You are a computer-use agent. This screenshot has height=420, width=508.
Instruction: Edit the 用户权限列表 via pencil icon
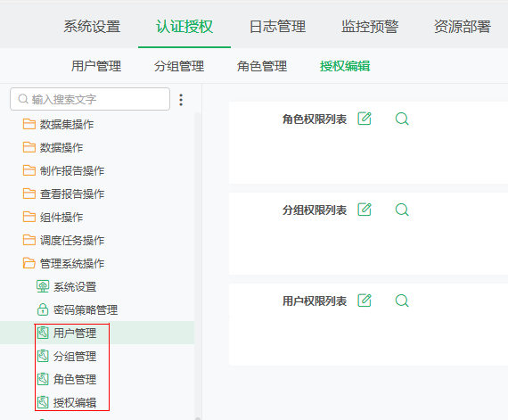[x=365, y=301]
